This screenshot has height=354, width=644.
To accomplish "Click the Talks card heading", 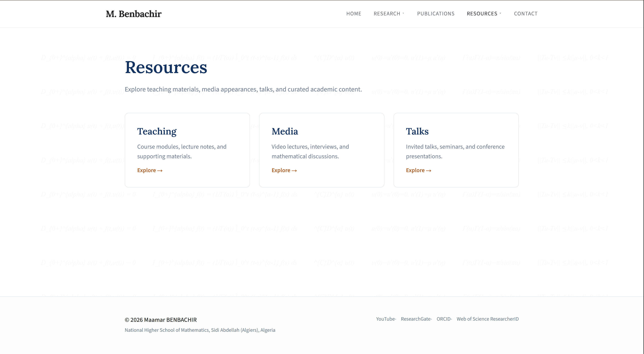I will coord(417,131).
